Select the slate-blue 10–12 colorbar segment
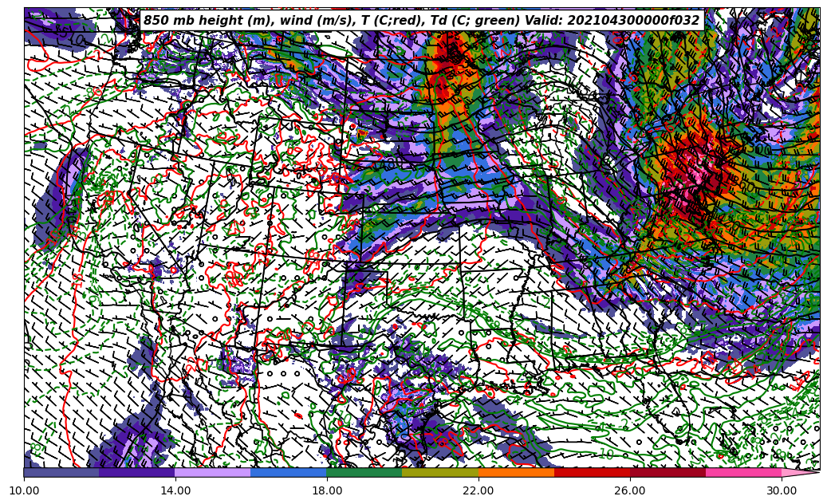Viewport: 827px width, 504px height. (x=61, y=472)
